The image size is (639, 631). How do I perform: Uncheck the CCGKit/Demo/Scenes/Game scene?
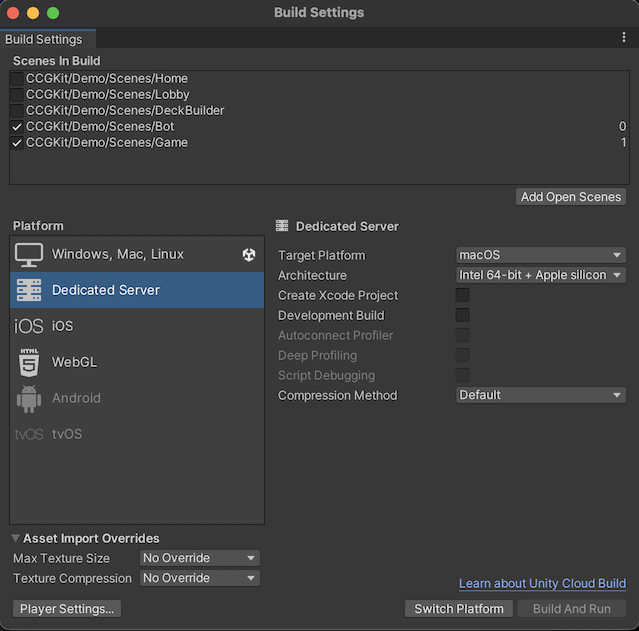pos(17,143)
